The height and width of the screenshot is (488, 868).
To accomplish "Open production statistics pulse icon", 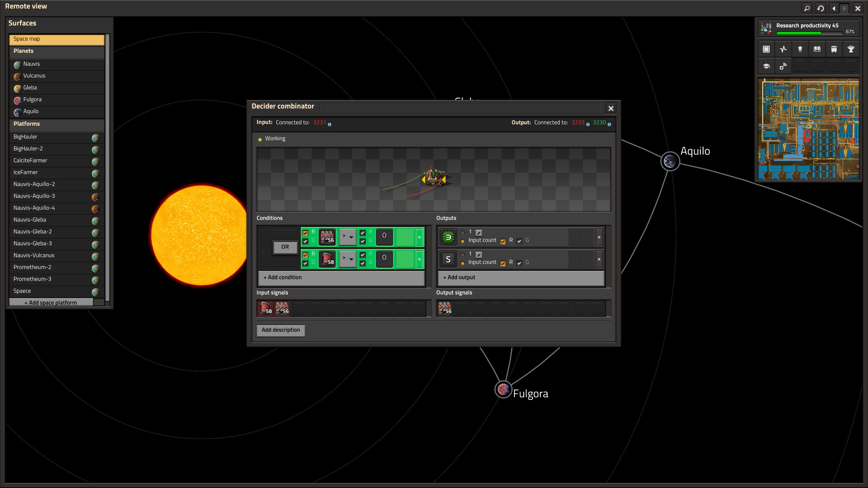I will pyautogui.click(x=783, y=49).
